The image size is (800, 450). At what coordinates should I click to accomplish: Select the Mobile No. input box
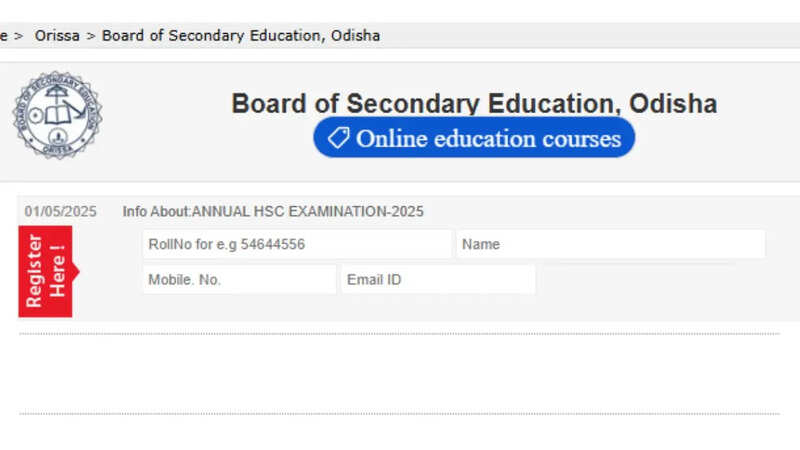pos(239,280)
